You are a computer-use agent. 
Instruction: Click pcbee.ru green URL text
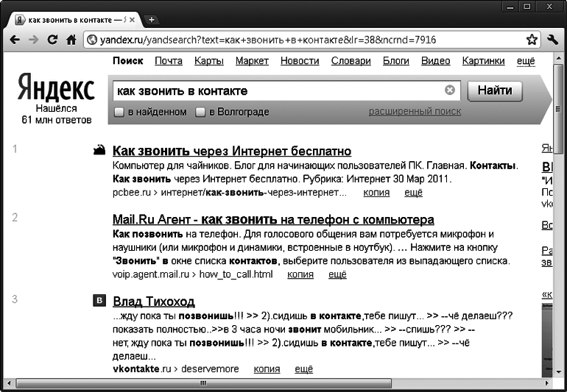tap(230, 193)
